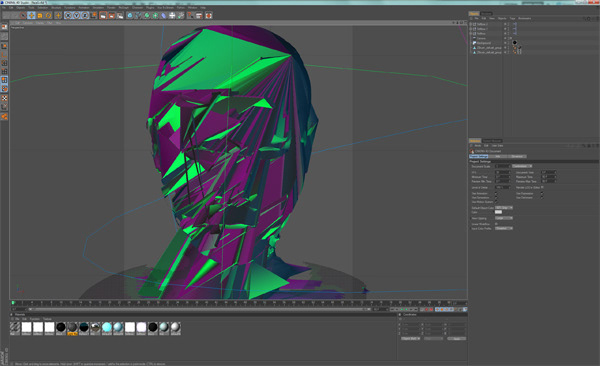Activate the Rotate tool

[x=48, y=15]
